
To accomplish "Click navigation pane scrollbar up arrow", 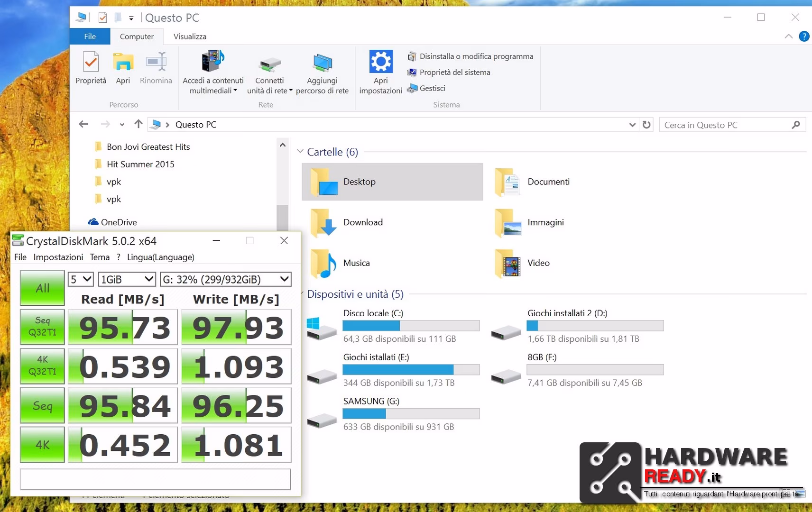I will point(283,145).
